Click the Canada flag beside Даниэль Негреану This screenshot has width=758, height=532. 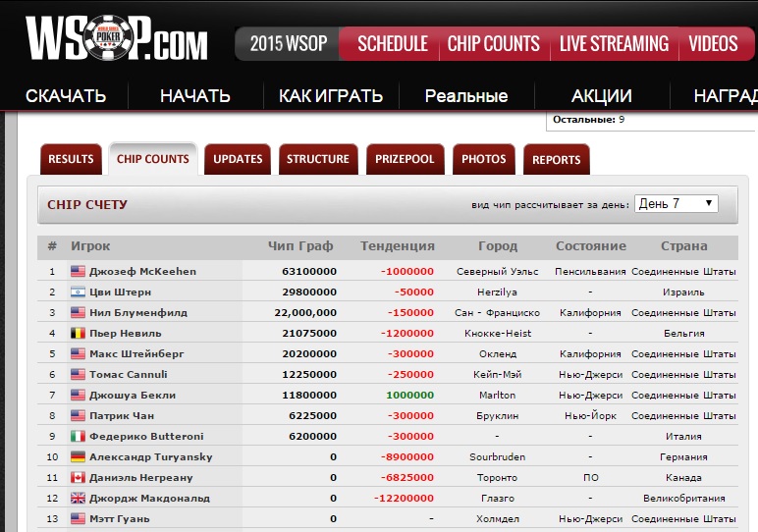pos(78,477)
